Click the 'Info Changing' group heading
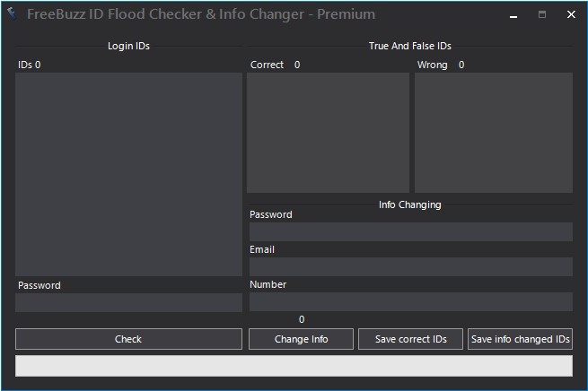 coord(410,204)
